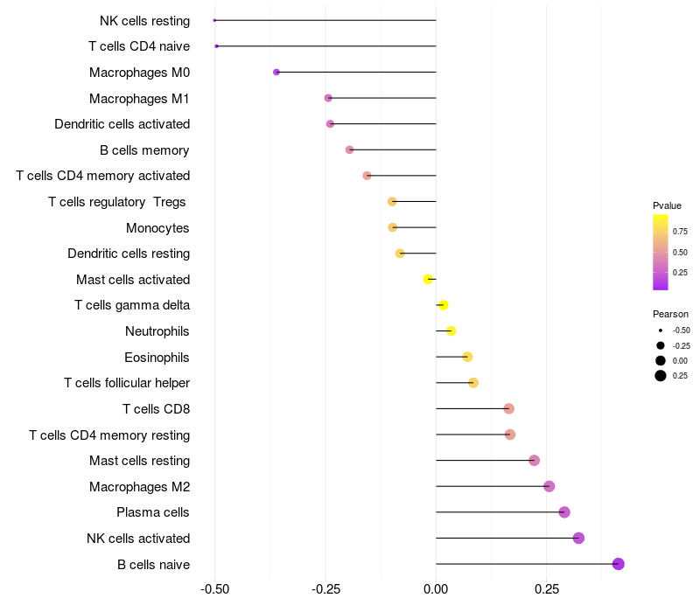This screenshot has height=612, width=700.
Task: Click the Mast cells resting dot
Action: [534, 461]
